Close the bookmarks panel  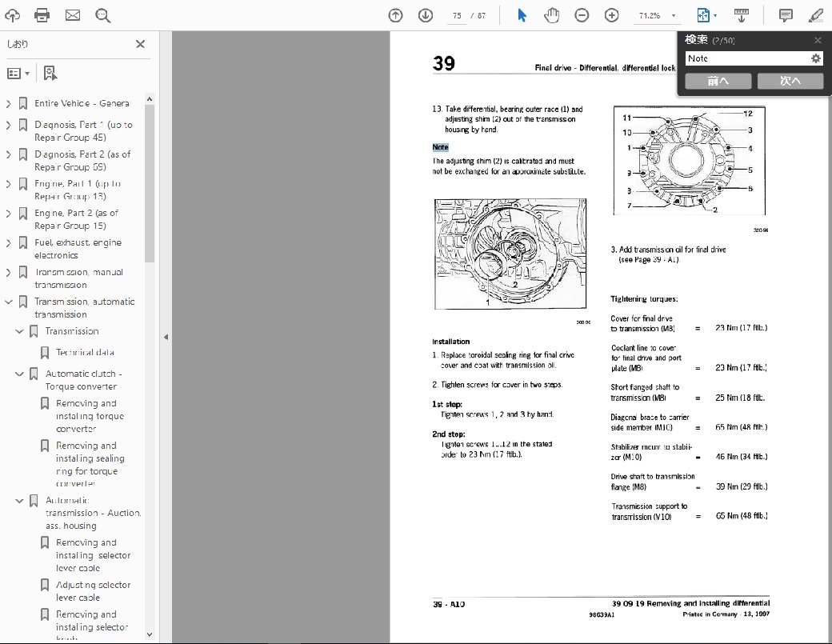pos(140,44)
